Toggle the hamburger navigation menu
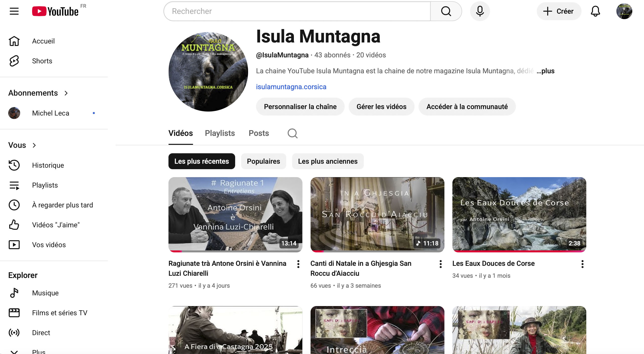 14,11
